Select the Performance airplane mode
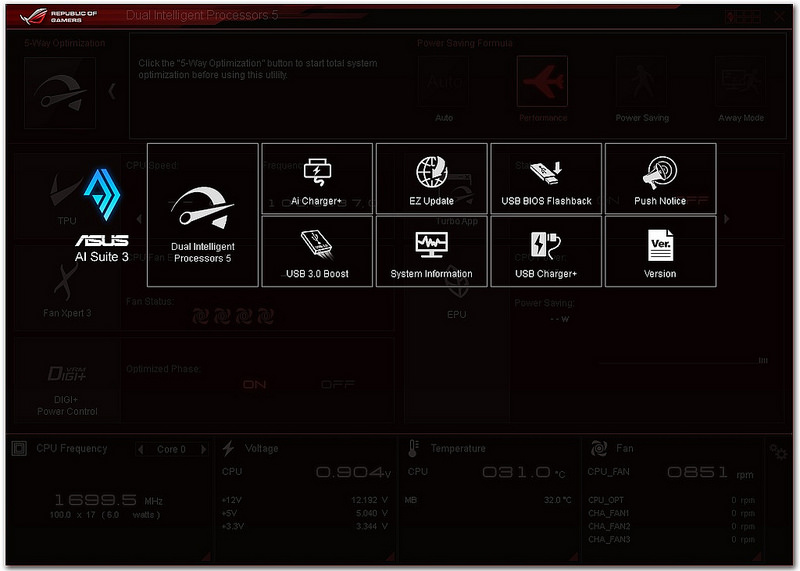Image resolution: width=800 pixels, height=571 pixels. click(x=542, y=82)
